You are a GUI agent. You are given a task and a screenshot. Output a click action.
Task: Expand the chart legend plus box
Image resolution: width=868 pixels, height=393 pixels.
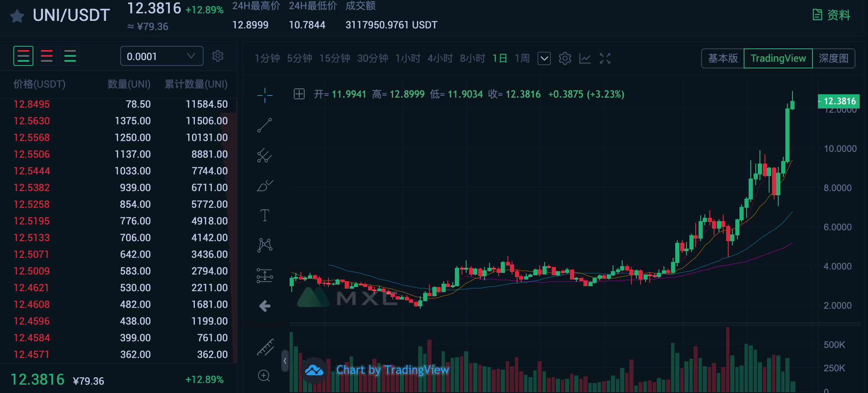click(299, 94)
